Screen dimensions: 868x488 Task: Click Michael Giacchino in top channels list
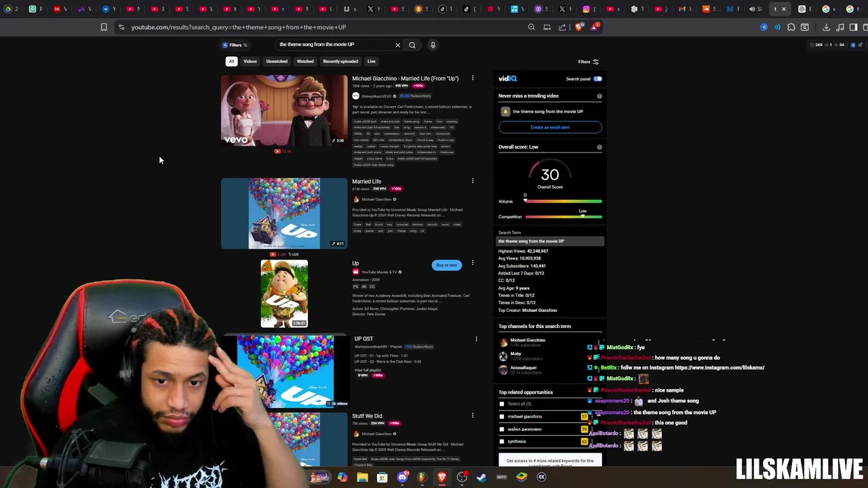point(528,340)
